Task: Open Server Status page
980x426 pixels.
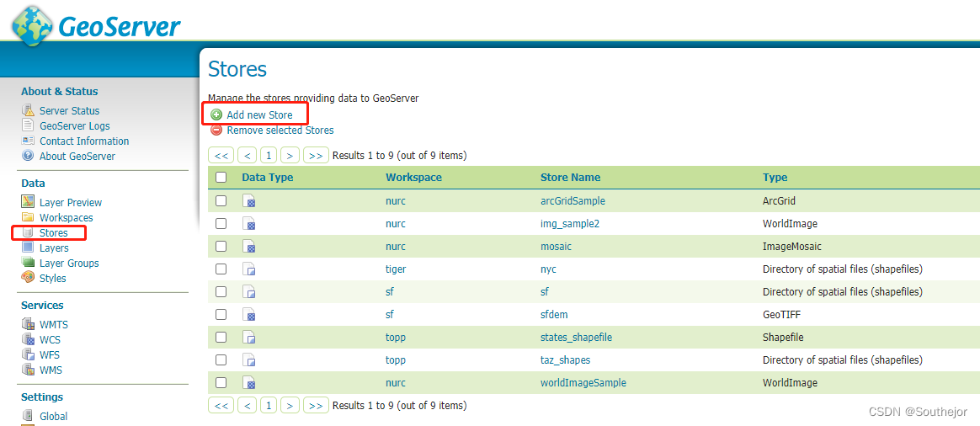Action: (x=69, y=110)
